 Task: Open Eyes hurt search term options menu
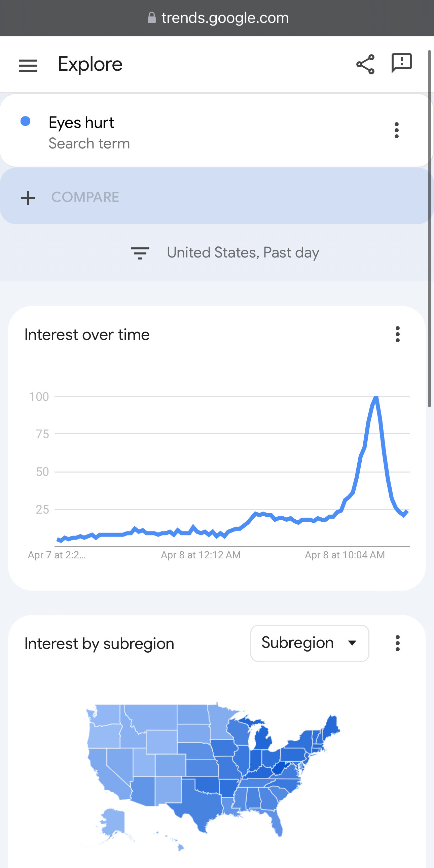point(397,130)
